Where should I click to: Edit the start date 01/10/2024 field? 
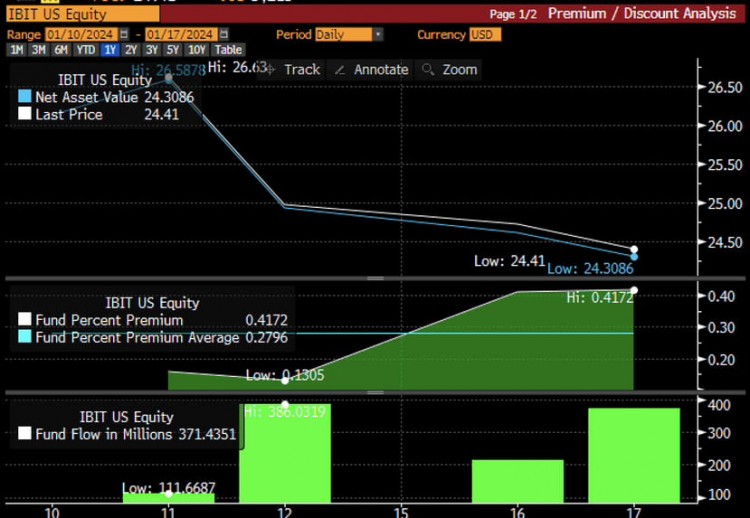(81, 34)
